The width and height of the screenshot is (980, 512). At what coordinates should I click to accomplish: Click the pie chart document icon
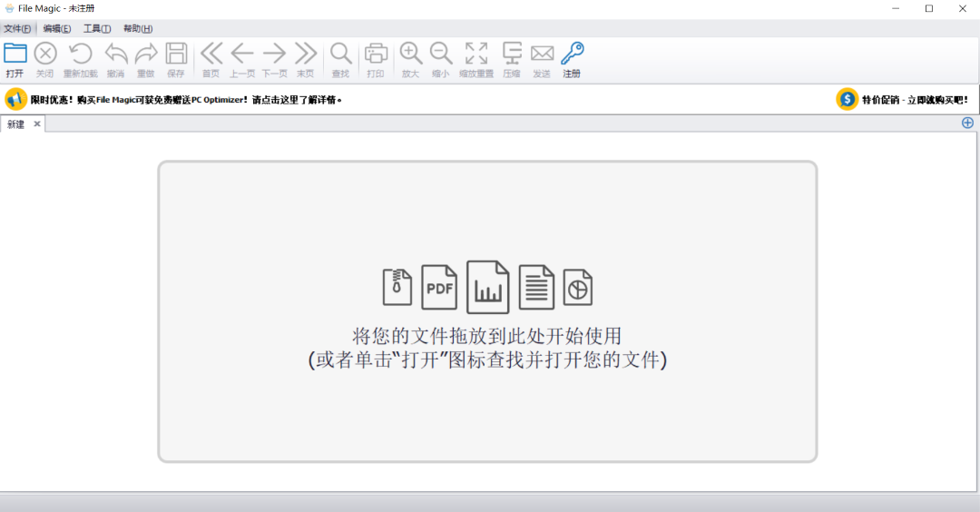tap(577, 287)
